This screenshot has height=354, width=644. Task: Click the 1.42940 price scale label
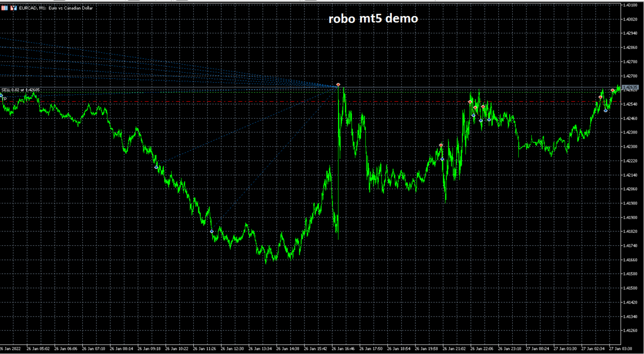[x=630, y=33]
